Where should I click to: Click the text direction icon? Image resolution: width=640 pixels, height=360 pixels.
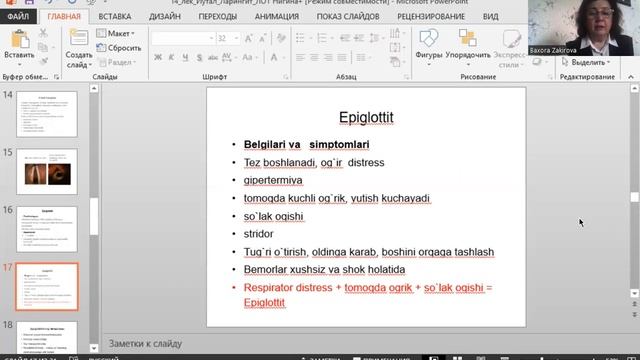(x=395, y=33)
